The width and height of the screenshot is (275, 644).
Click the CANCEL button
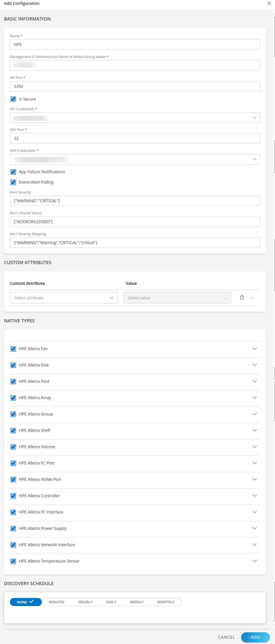click(x=226, y=637)
